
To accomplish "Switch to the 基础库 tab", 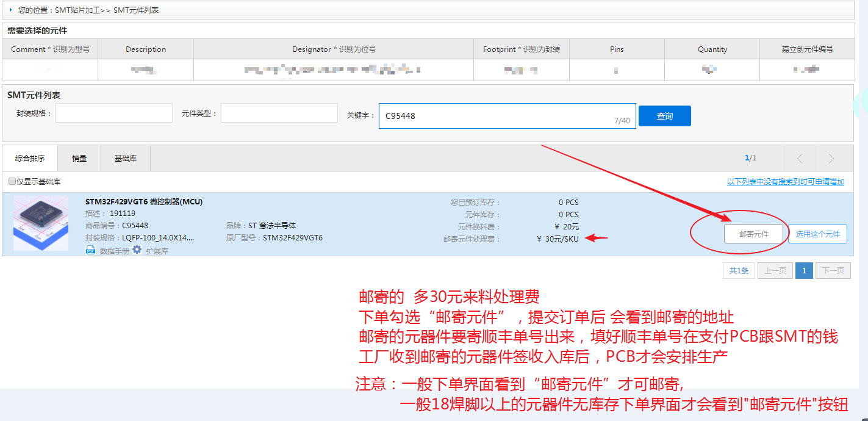I will click(x=126, y=157).
